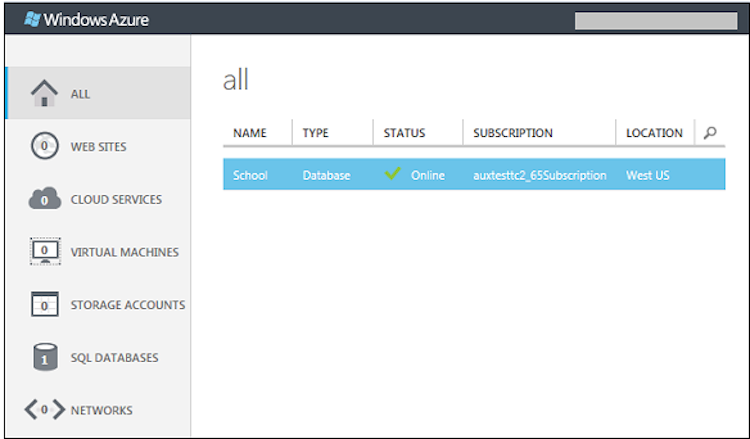Click the West US location cell
Viewport: 750px width, 439px height.
click(x=648, y=176)
